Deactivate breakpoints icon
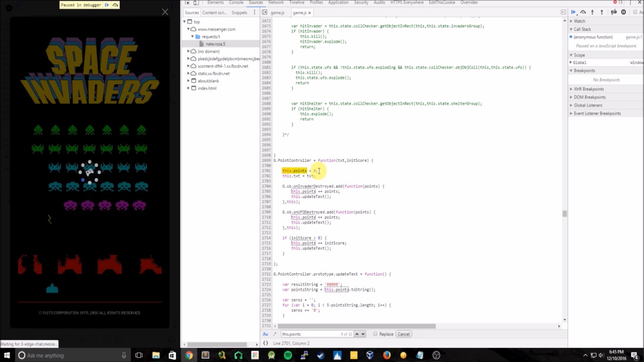The width and height of the screenshot is (644, 362). (614, 12)
